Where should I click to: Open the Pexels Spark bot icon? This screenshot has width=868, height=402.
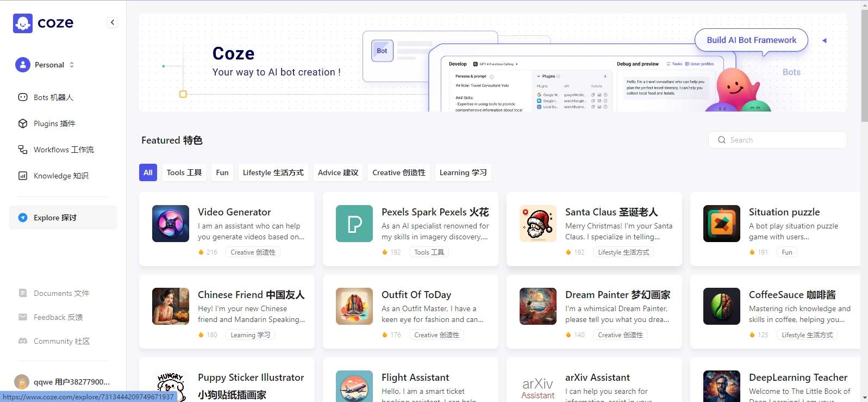354,224
